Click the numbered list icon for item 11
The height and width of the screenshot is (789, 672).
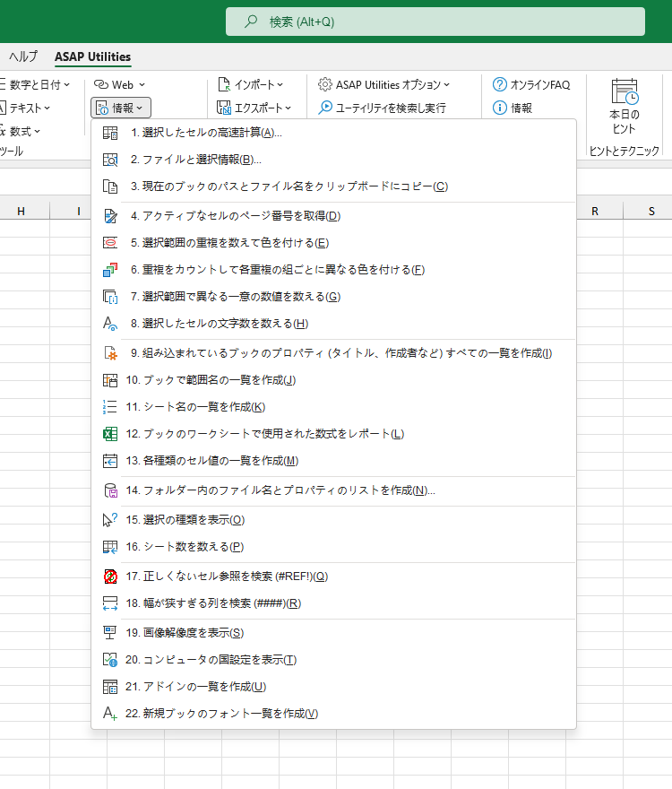(x=110, y=407)
